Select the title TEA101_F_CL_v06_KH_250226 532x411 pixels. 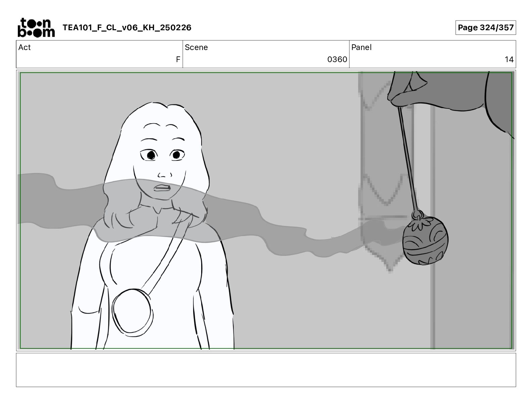[x=127, y=28]
